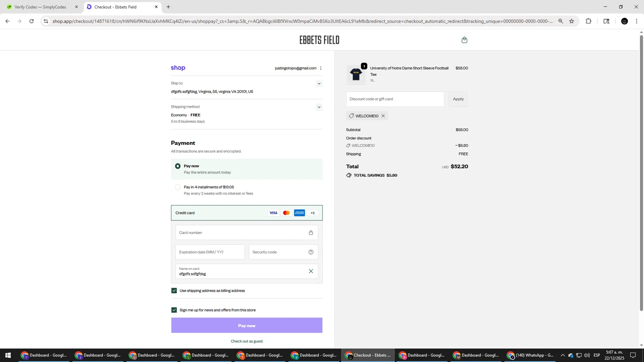
Task: Open the WhatsApp taskbar window
Action: tap(530, 355)
